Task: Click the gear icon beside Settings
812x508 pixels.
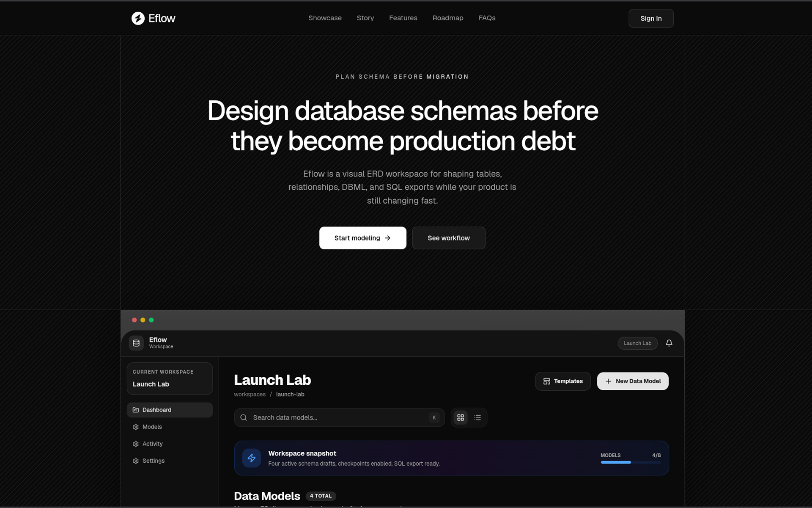Action: click(136, 461)
